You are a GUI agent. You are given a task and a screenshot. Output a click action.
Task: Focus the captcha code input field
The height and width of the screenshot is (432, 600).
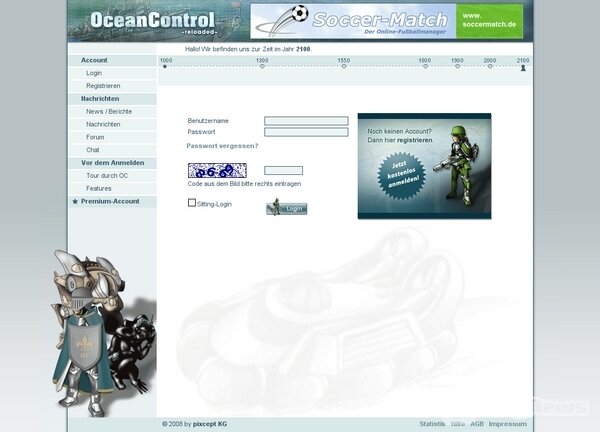coord(283,170)
